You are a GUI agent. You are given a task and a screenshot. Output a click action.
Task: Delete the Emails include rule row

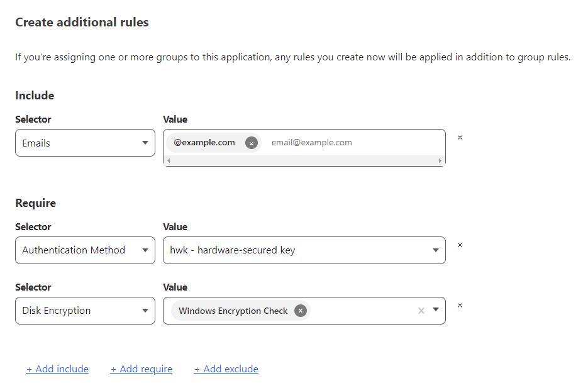460,137
